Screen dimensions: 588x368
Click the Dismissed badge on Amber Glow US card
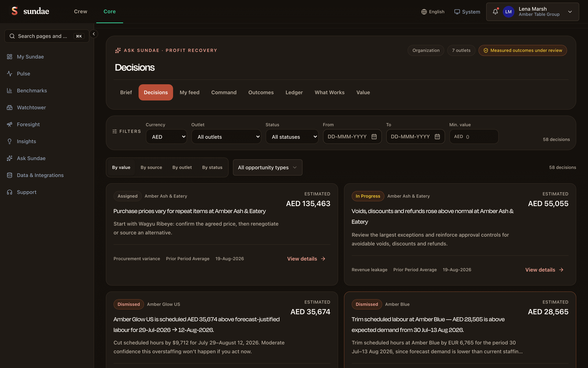(x=129, y=304)
